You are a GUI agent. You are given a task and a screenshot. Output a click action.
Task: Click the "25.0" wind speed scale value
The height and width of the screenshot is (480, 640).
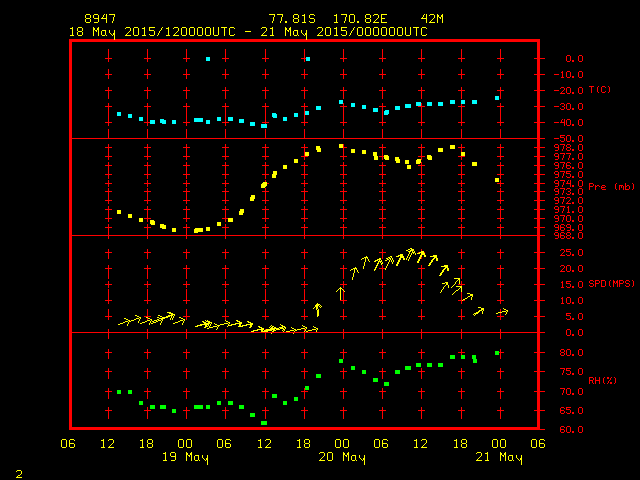click(571, 253)
